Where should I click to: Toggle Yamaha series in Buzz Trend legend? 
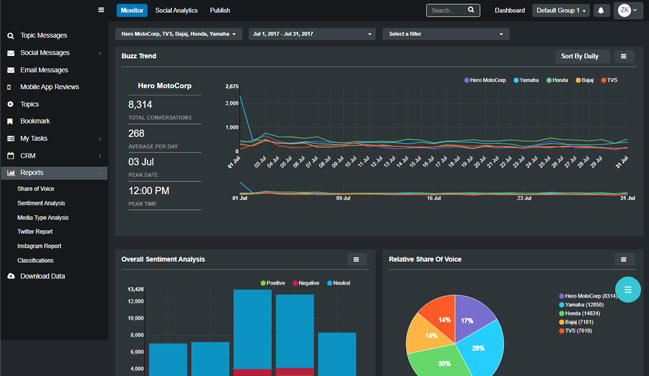click(x=526, y=80)
